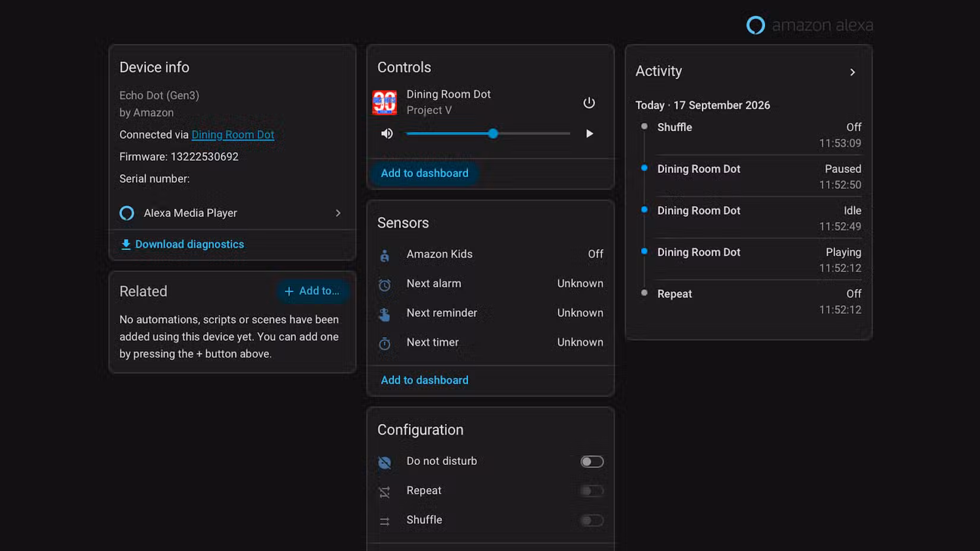
Task: Turn off Dining Room Dot power button
Action: click(x=589, y=103)
